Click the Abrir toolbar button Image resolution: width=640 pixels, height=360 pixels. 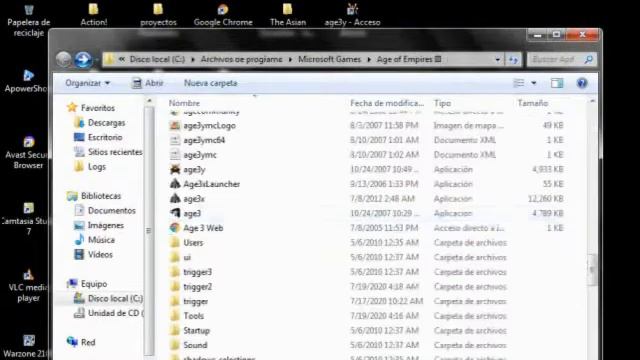pyautogui.click(x=148, y=83)
